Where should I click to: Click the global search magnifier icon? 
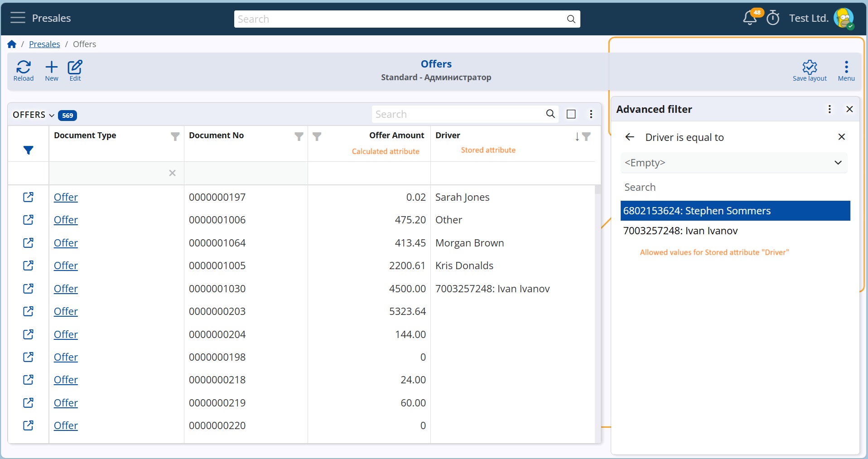[571, 19]
